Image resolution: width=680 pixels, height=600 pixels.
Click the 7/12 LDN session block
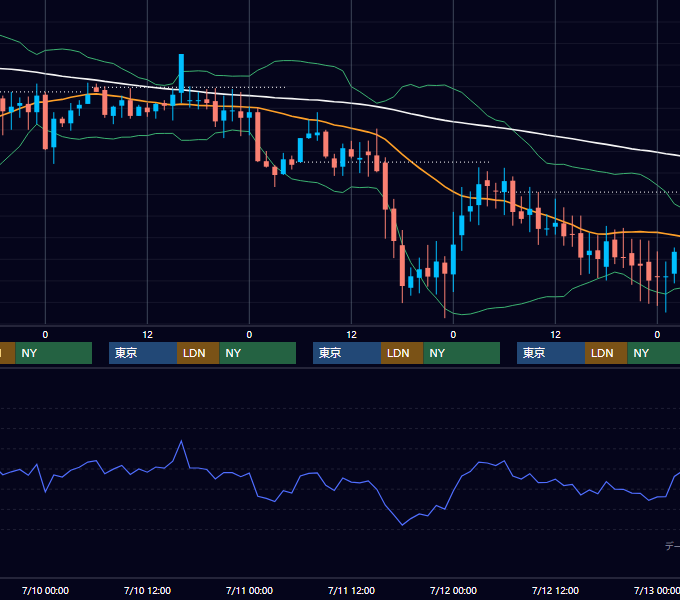click(606, 353)
